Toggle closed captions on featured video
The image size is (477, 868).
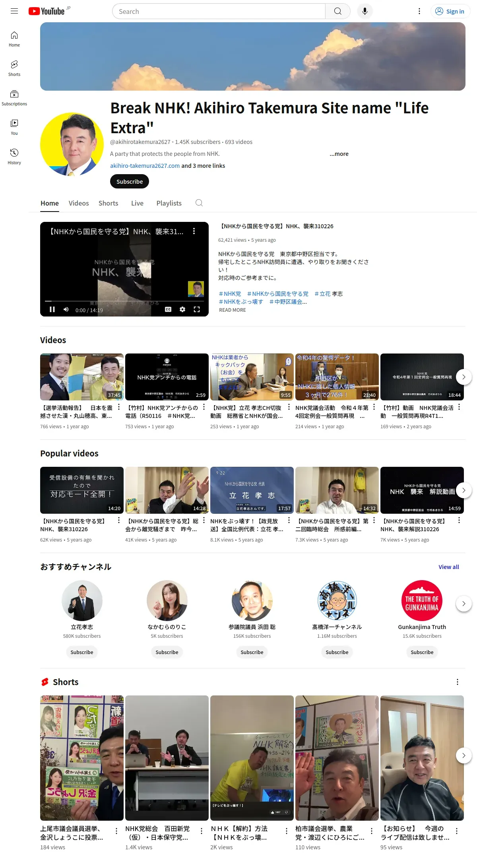[168, 309]
